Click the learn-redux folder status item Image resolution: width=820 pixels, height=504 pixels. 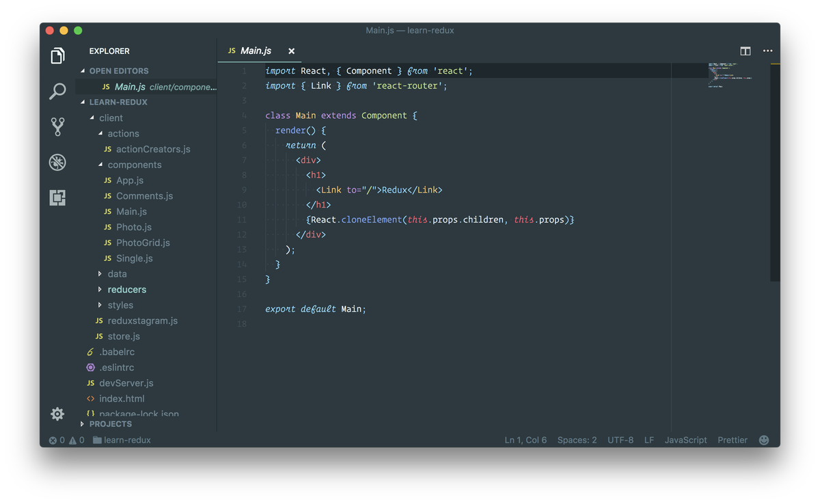[122, 440]
